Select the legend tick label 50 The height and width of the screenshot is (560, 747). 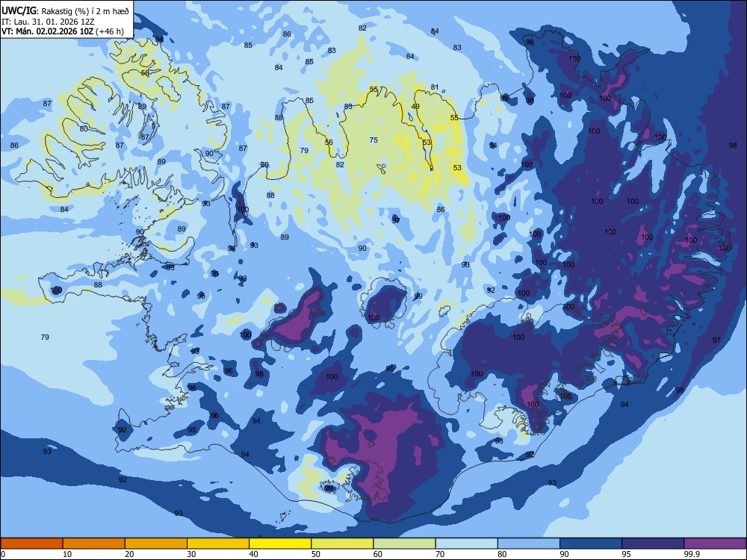pyautogui.click(x=316, y=554)
